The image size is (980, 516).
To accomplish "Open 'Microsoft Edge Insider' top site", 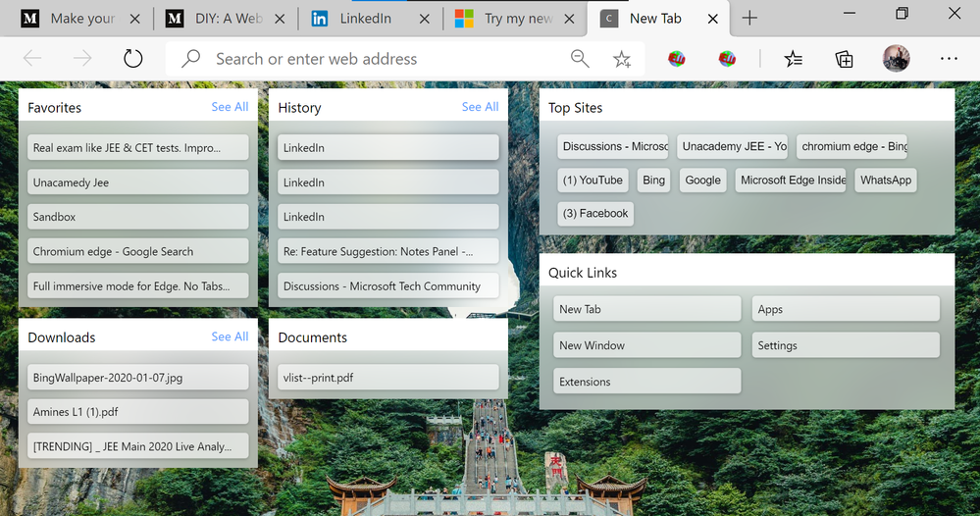I will [x=791, y=180].
